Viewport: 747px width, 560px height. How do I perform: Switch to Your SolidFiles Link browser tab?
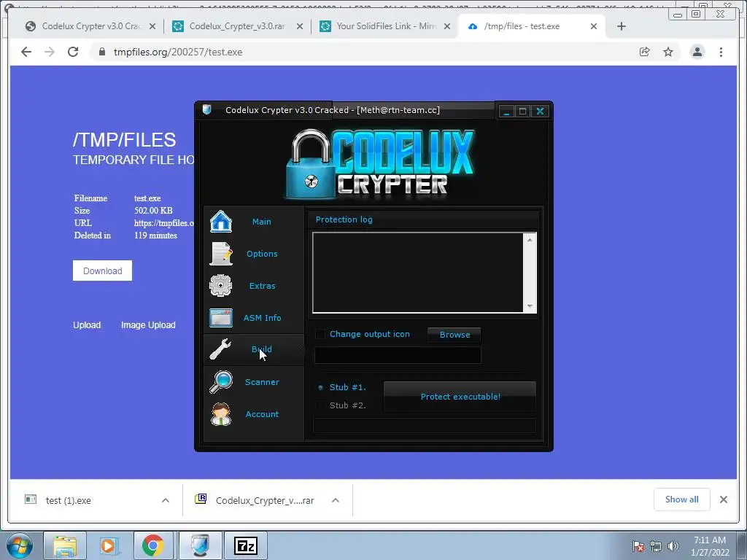(386, 26)
